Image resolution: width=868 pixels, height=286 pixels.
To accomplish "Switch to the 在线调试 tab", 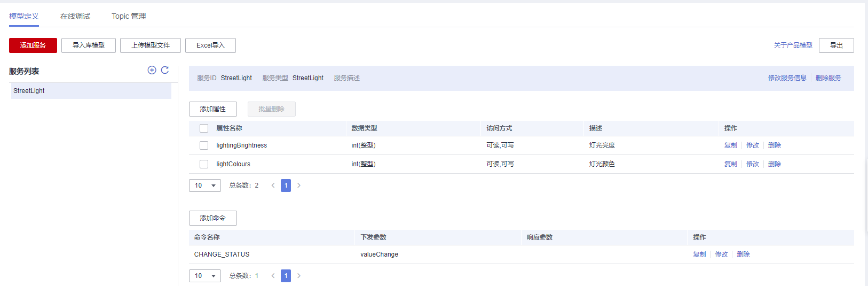I will [x=75, y=16].
